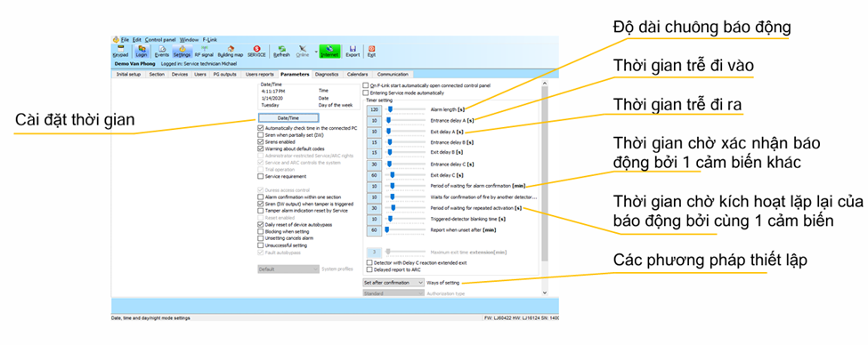Click the green Internet button icon
The width and height of the screenshot is (868, 345).
tap(329, 52)
